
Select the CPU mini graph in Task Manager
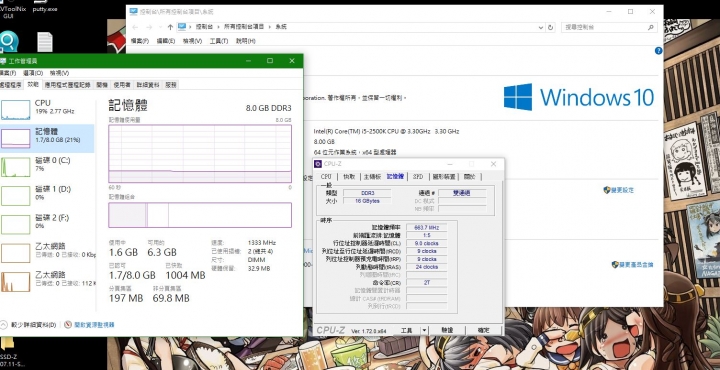pyautogui.click(x=15, y=110)
